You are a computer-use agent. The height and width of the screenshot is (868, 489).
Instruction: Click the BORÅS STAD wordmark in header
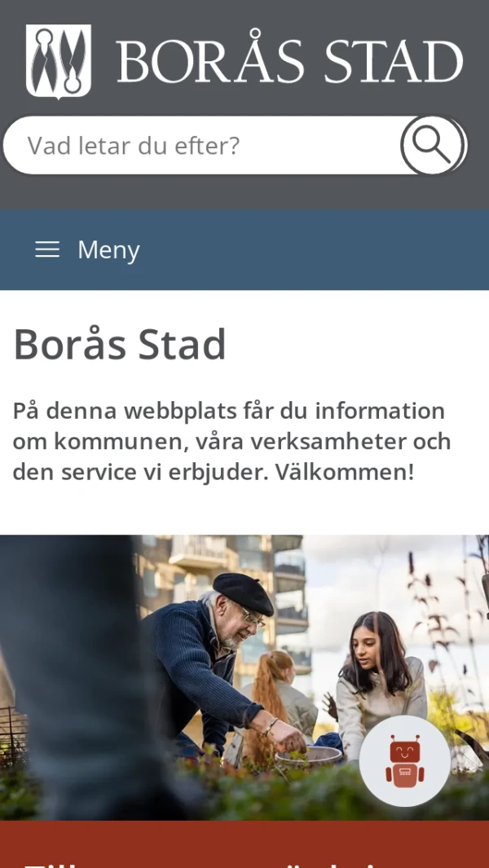[x=289, y=61]
